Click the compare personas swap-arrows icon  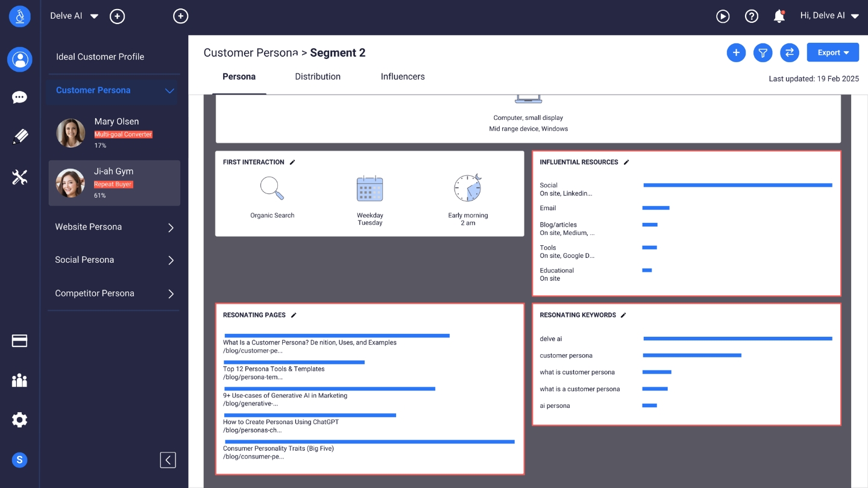pos(790,52)
